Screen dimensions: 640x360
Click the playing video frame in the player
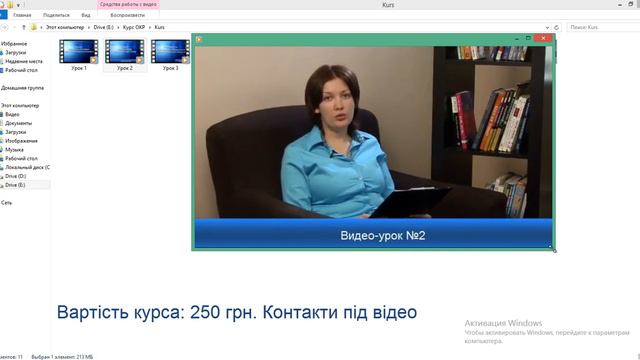(373, 132)
